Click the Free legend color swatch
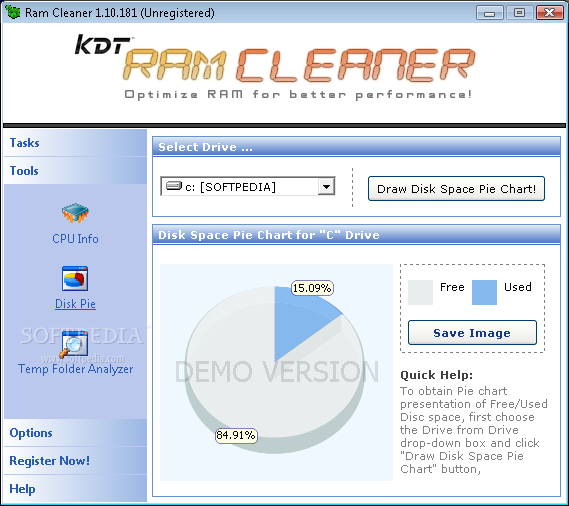569x506 pixels. 420,292
